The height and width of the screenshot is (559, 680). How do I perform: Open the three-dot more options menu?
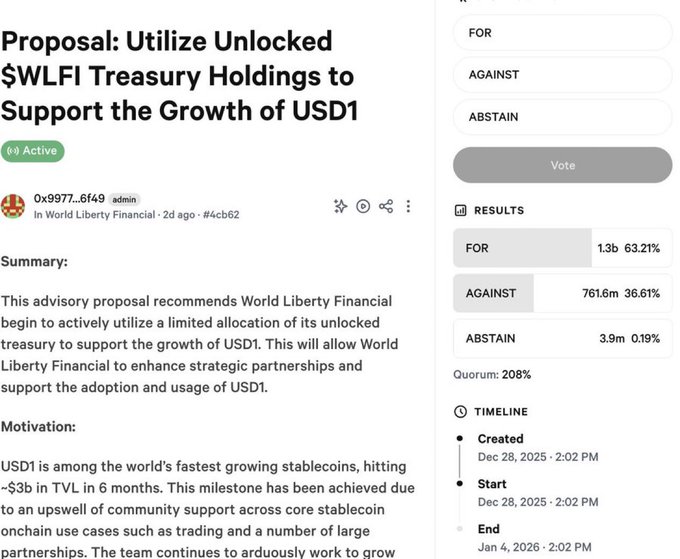tap(408, 206)
